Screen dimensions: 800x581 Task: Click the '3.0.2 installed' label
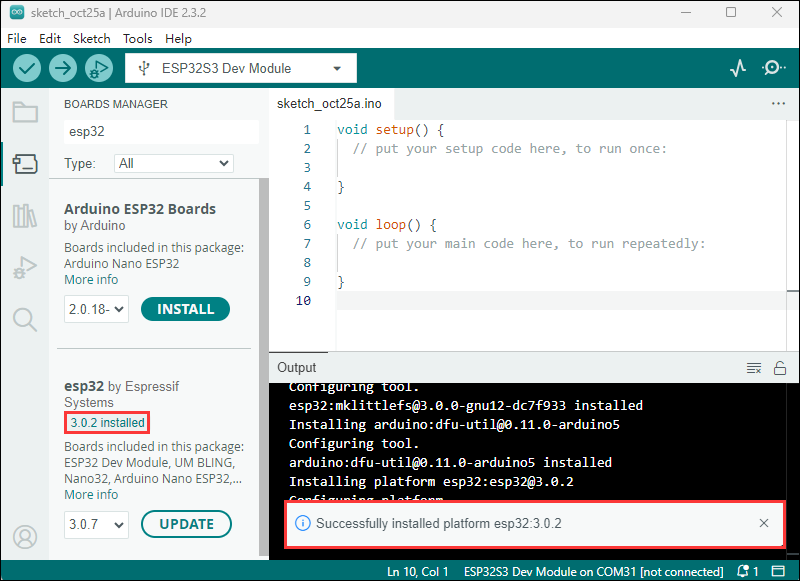point(107,423)
